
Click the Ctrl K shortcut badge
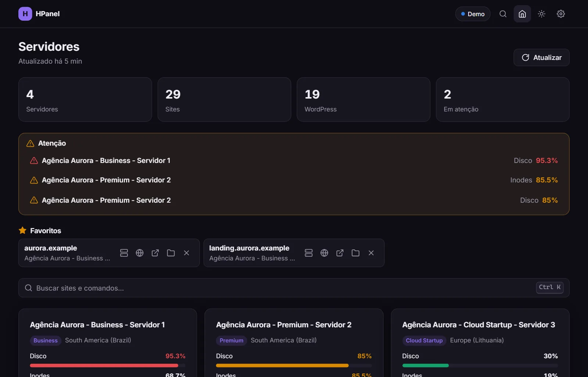[549, 287]
